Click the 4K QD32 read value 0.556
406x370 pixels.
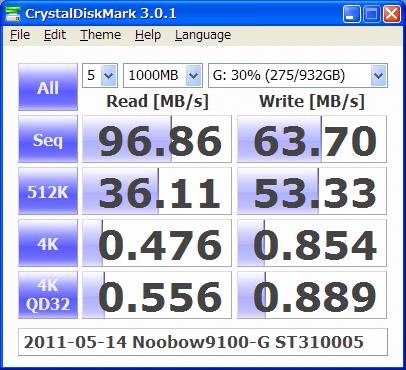click(x=157, y=295)
